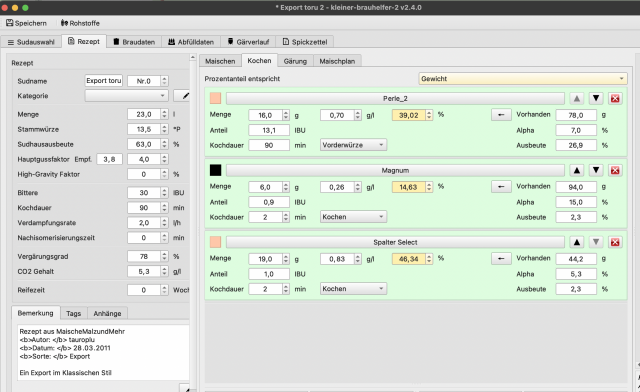640x392 pixels.
Task: Click the Magnum Alpha 15,0 field
Action: [x=576, y=202]
